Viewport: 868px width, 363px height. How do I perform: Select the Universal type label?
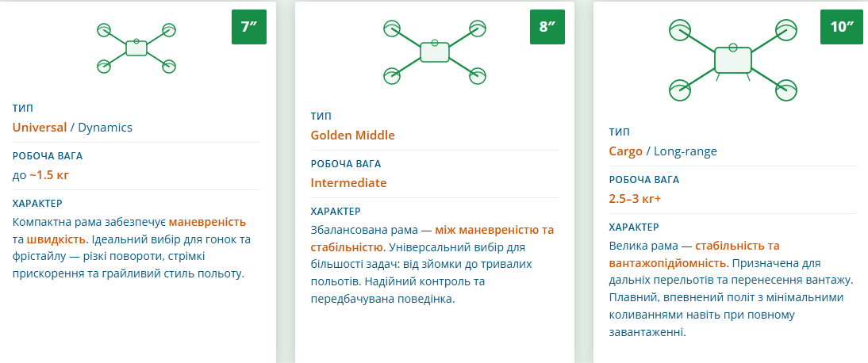(x=40, y=128)
